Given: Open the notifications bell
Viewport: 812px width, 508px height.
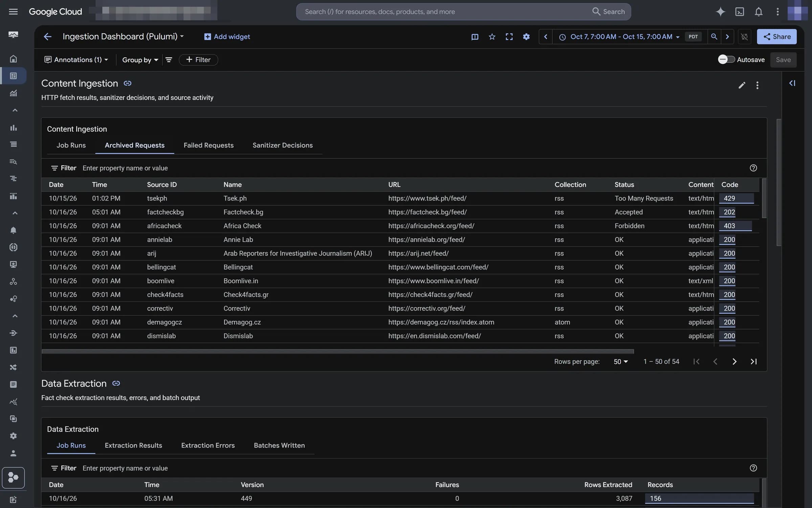Looking at the screenshot, I should pyautogui.click(x=759, y=12).
